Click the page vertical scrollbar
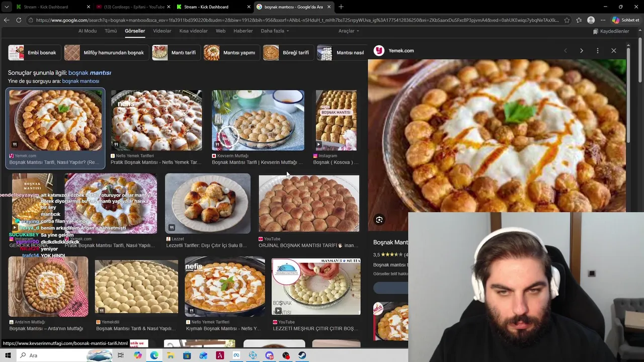644x362 pixels. pyautogui.click(x=640, y=60)
